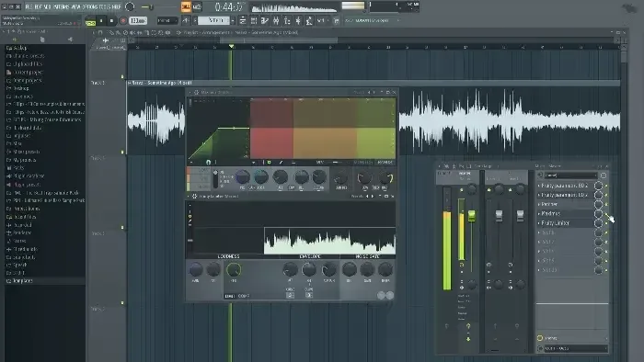
Task: Click the tempo display field
Action: pos(138,20)
